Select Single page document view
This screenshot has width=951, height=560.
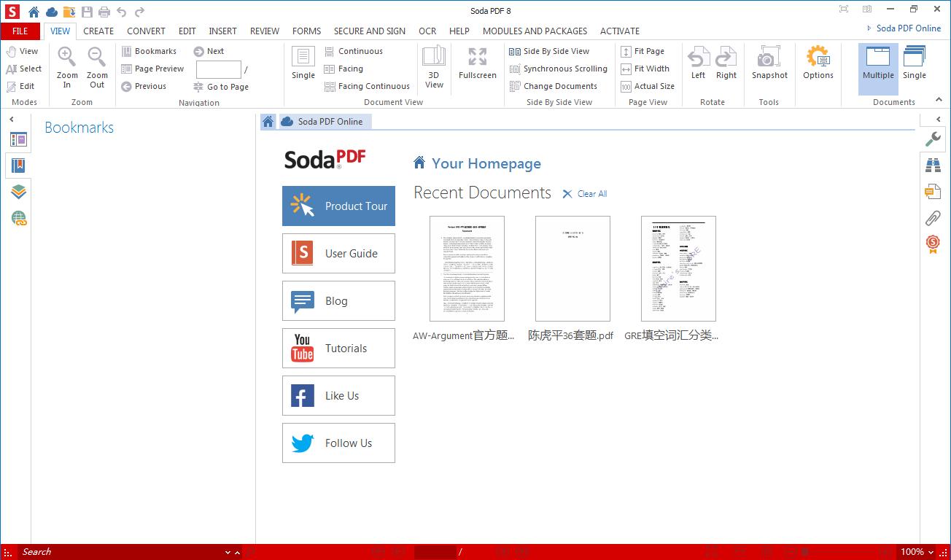click(303, 63)
